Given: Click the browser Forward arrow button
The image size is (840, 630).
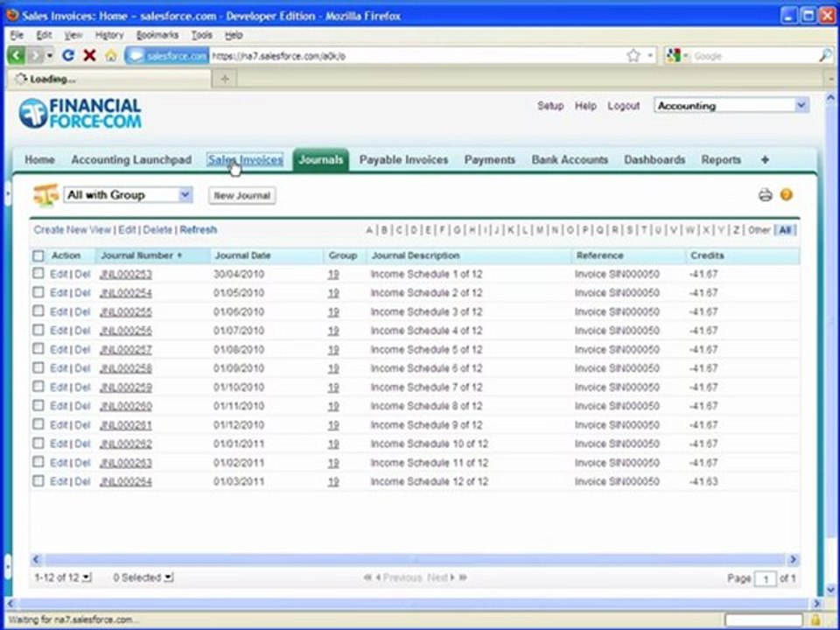Looking at the screenshot, I should pyautogui.click(x=35, y=55).
